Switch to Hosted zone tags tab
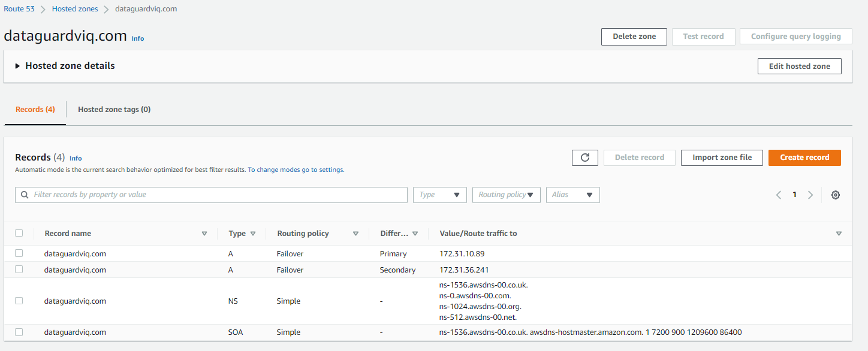The height and width of the screenshot is (351, 868). click(x=114, y=110)
